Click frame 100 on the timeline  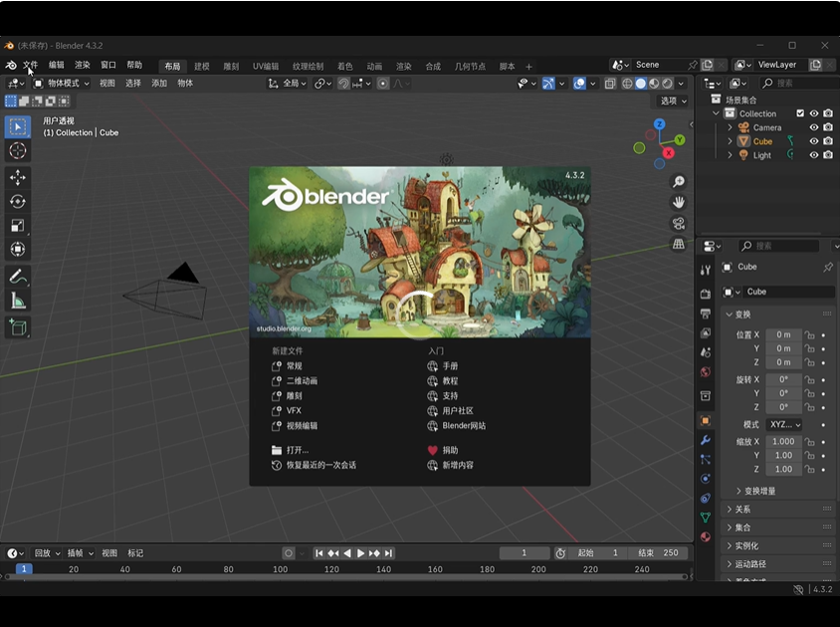pyautogui.click(x=281, y=569)
